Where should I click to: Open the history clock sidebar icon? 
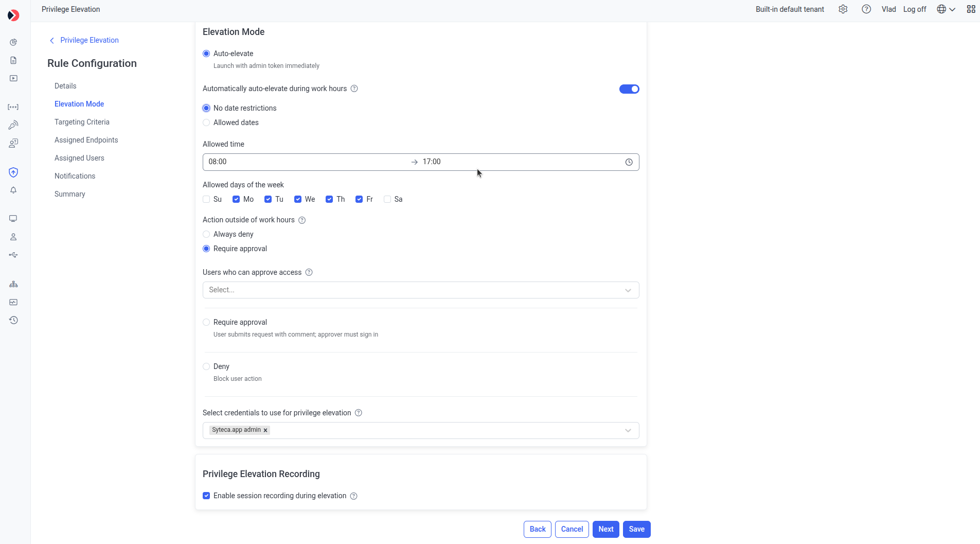(x=13, y=320)
